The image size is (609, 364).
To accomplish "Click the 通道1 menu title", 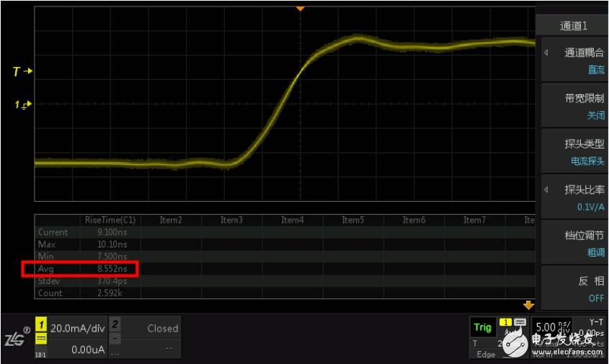I will (574, 25).
